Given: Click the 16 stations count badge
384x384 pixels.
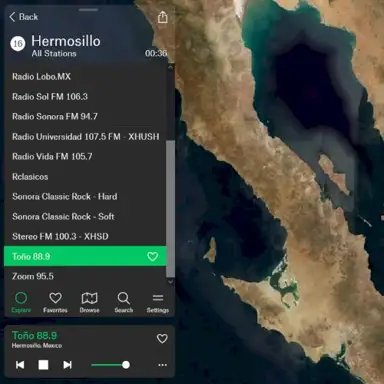Looking at the screenshot, I should click(18, 44).
